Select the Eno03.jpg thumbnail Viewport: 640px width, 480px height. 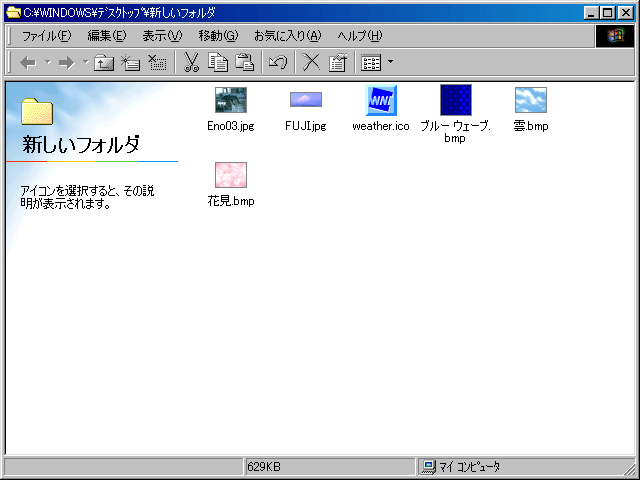pos(231,100)
